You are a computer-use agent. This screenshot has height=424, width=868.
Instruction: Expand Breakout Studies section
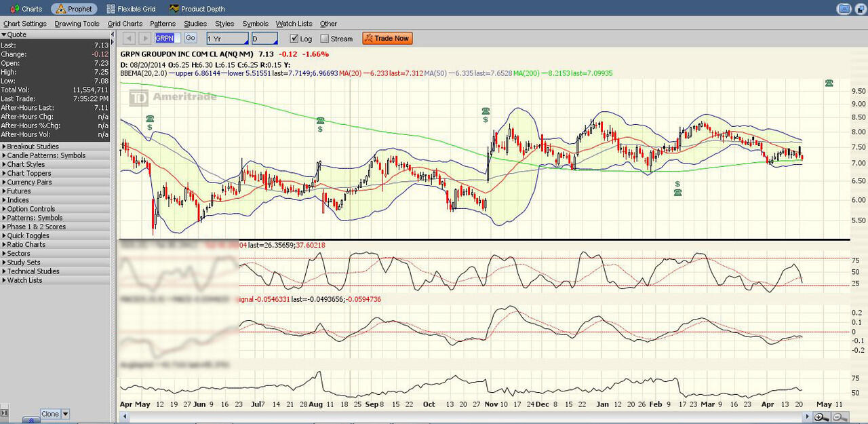(55, 147)
